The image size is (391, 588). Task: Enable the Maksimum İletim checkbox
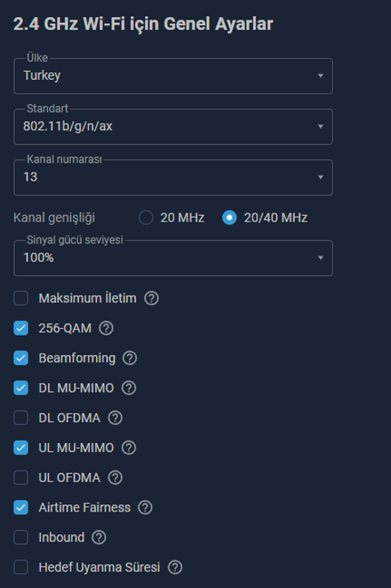pyautogui.click(x=21, y=299)
